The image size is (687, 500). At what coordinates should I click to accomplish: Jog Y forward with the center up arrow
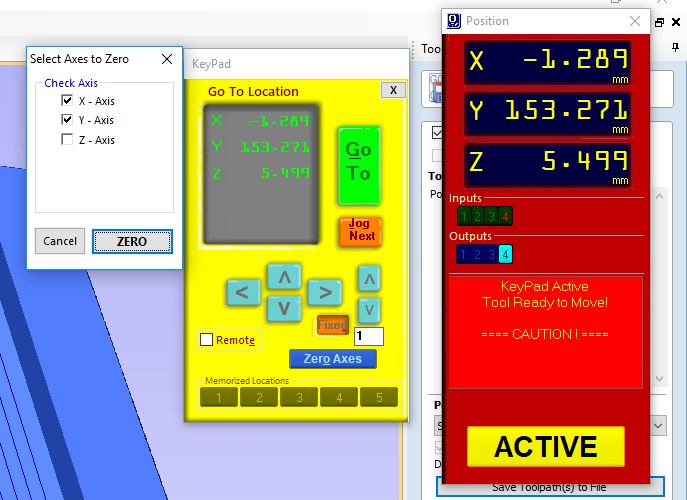[284, 277]
